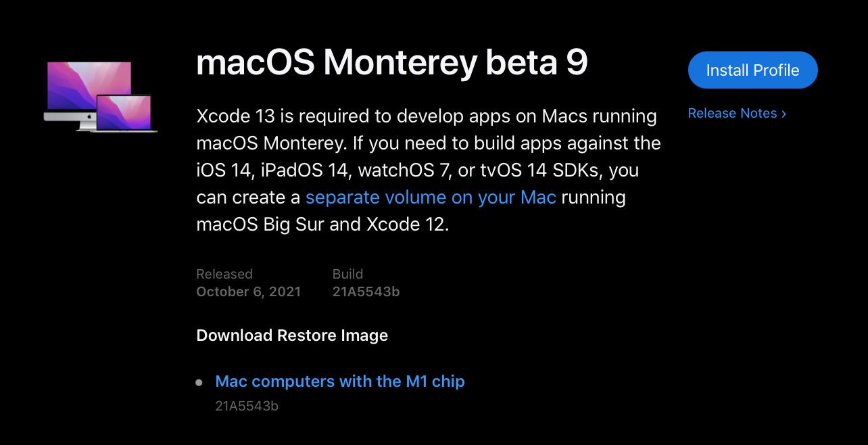
Task: Click the Install Profile button
Action: coord(752,70)
